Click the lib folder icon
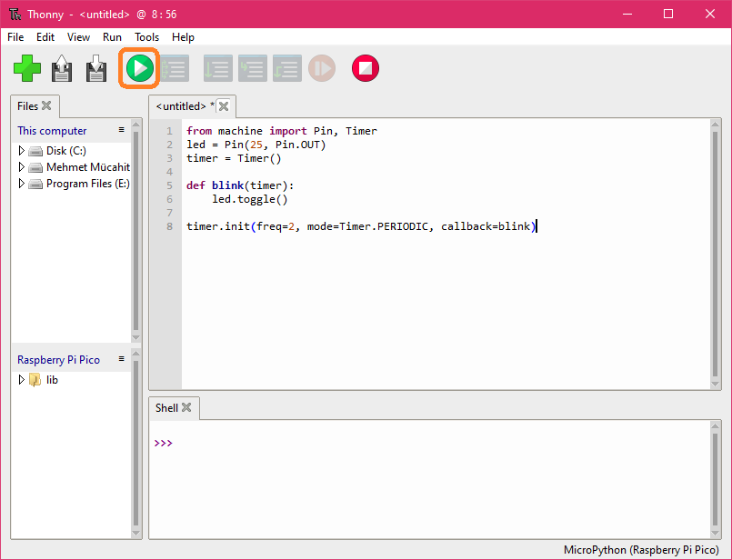Image resolution: width=732 pixels, height=560 pixels. pyautogui.click(x=35, y=380)
